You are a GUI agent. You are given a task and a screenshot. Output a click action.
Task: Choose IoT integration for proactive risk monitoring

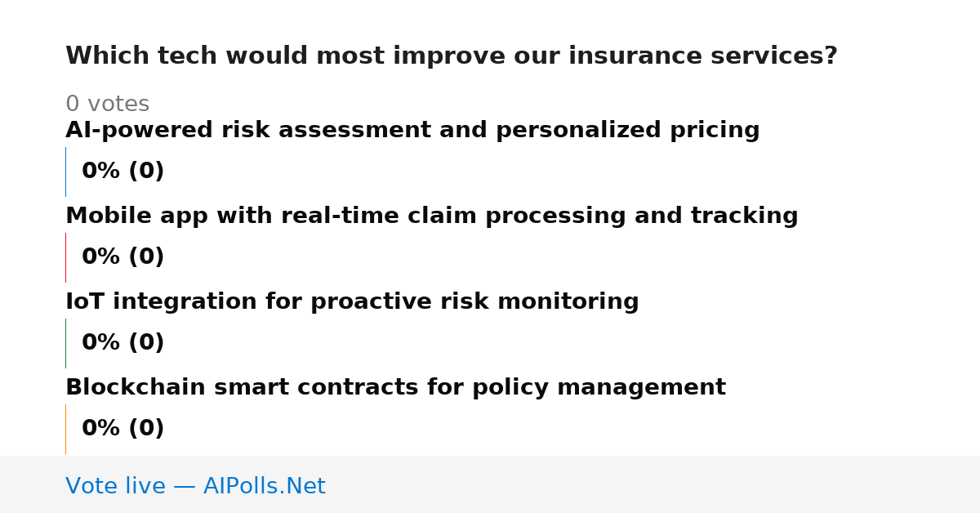pos(352,302)
